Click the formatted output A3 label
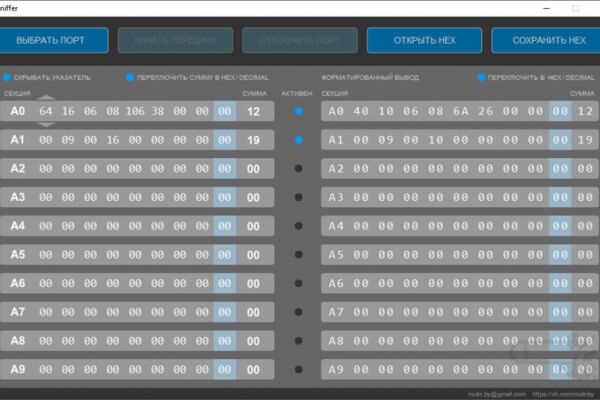This screenshot has height=400, width=600. tap(336, 197)
